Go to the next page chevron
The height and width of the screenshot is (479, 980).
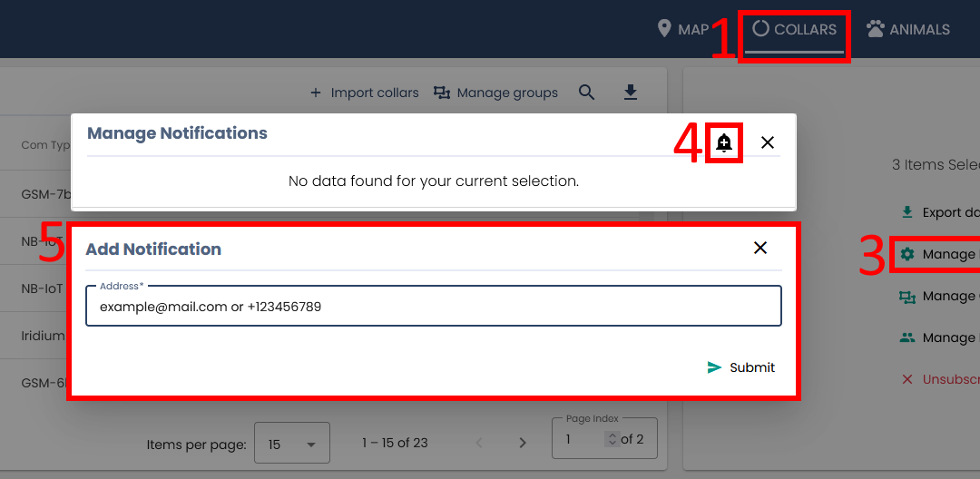523,443
